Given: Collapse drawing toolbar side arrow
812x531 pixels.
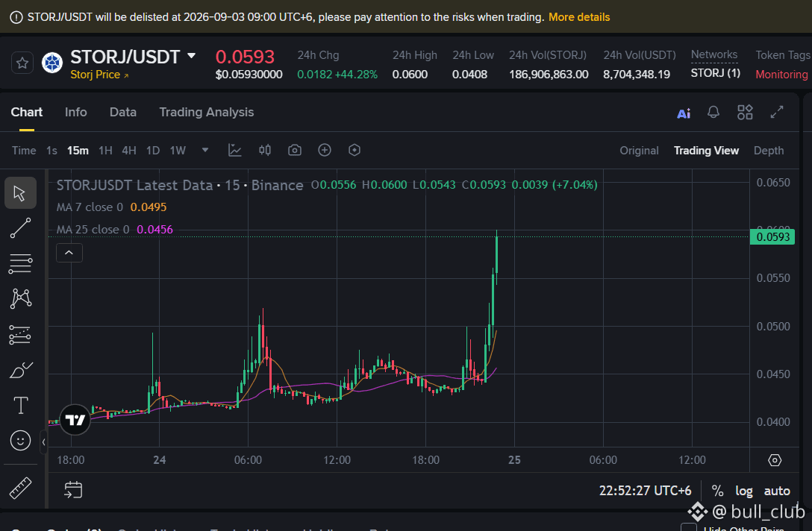Looking at the screenshot, I should 43,442.
